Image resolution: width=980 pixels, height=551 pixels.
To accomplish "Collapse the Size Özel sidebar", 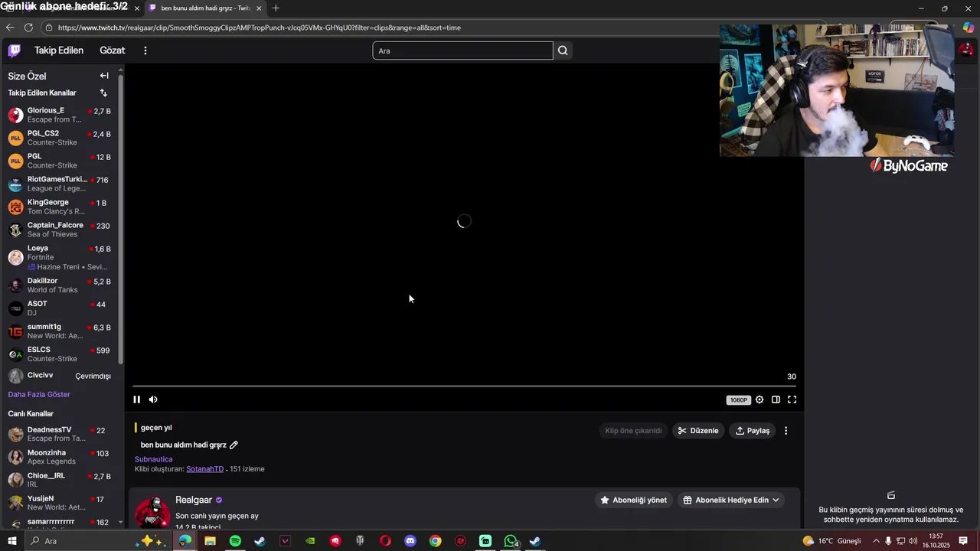I will (104, 76).
